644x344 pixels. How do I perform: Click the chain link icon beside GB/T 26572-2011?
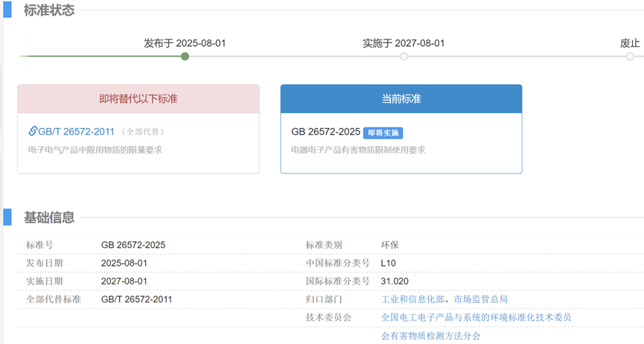pyautogui.click(x=33, y=131)
